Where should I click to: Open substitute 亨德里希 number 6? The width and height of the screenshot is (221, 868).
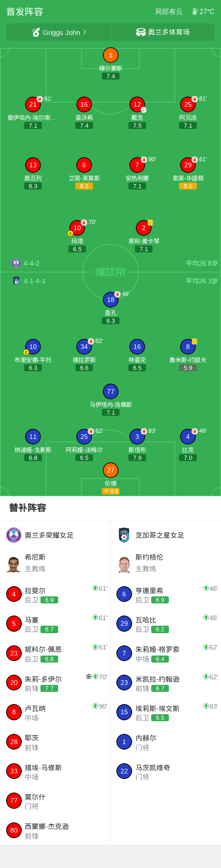click(166, 595)
